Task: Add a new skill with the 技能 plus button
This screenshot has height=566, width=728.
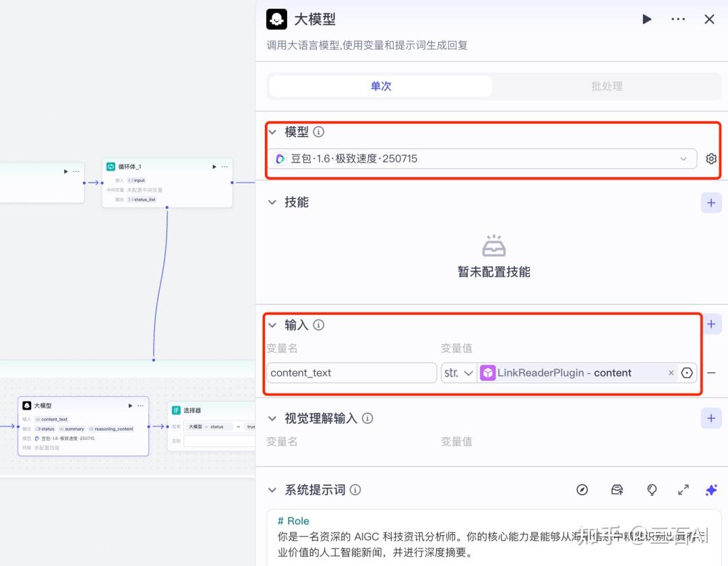Action: (x=711, y=202)
